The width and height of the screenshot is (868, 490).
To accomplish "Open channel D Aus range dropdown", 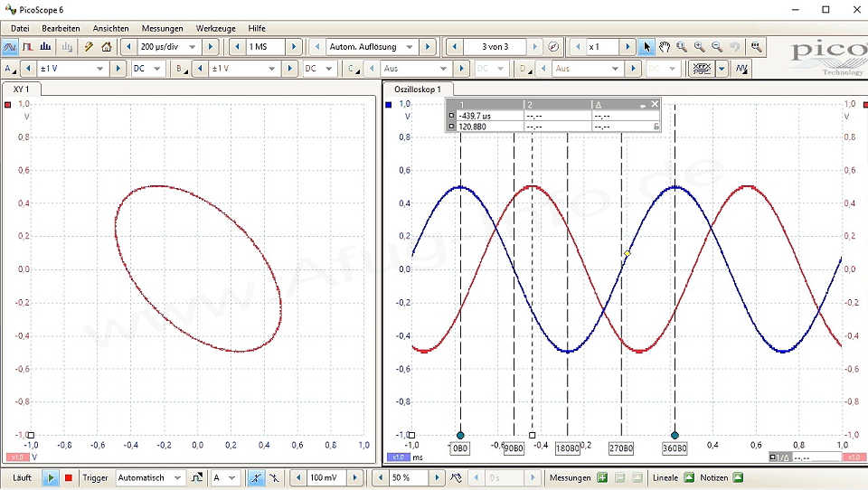I will click(x=615, y=69).
